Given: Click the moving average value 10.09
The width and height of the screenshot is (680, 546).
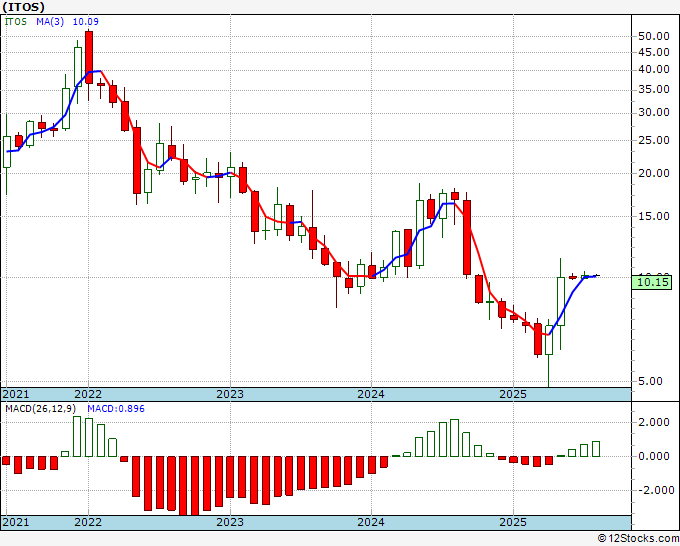Looking at the screenshot, I should (x=85, y=21).
